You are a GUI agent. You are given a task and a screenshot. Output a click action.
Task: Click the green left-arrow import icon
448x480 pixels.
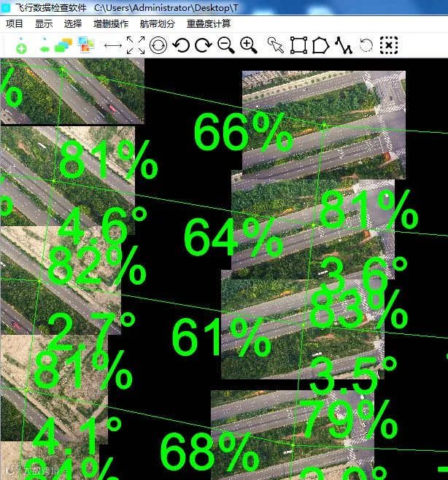click(45, 45)
